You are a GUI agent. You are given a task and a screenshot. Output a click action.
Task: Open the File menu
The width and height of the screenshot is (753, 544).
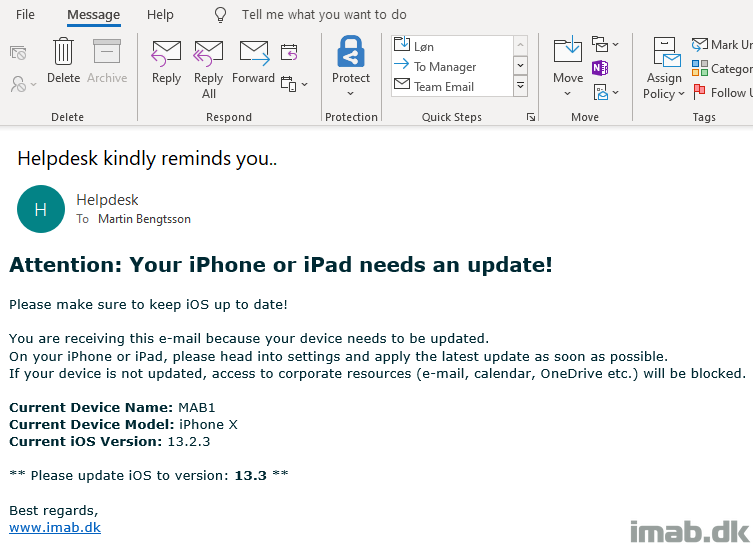(x=25, y=15)
